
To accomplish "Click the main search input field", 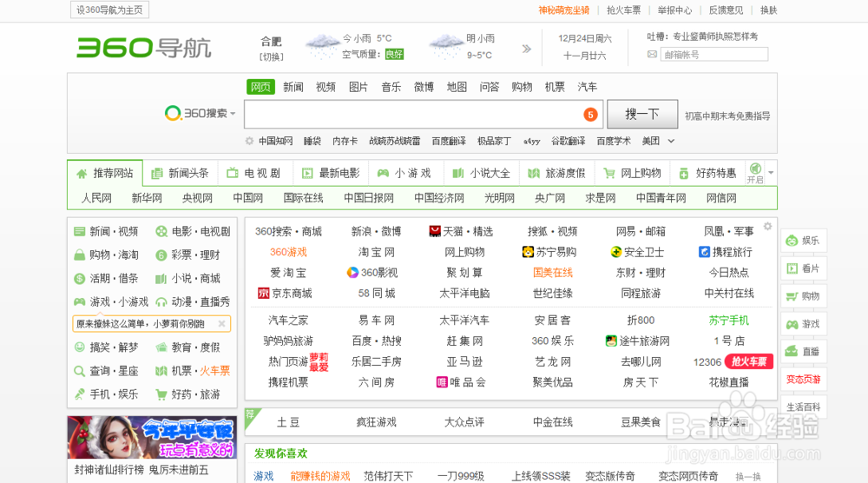I will point(424,114).
